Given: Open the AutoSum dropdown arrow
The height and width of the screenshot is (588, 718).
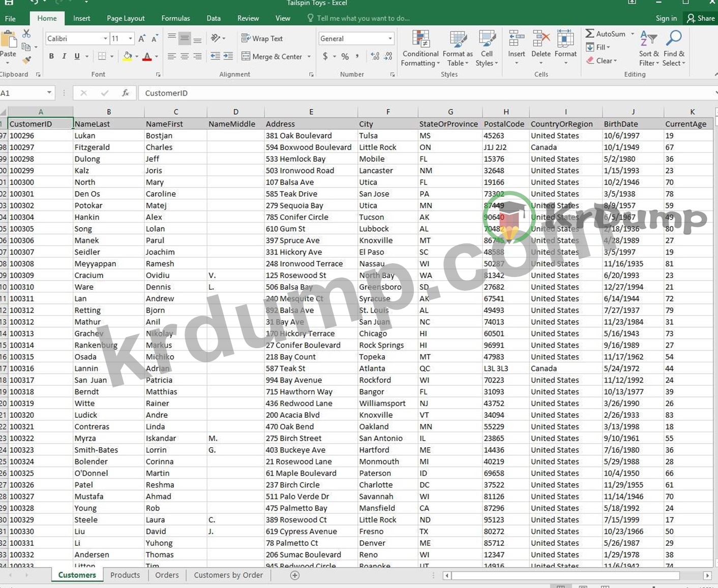Looking at the screenshot, I should tap(633, 34).
